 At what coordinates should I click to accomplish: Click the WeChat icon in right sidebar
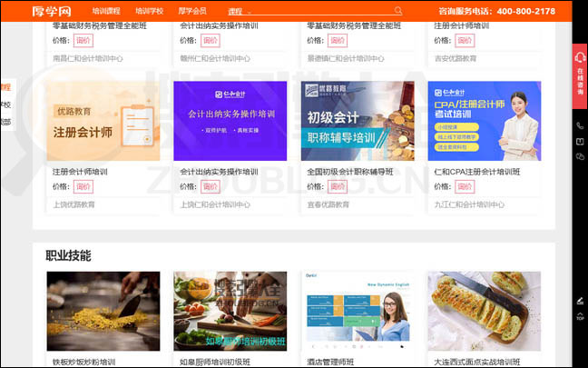coord(580,156)
